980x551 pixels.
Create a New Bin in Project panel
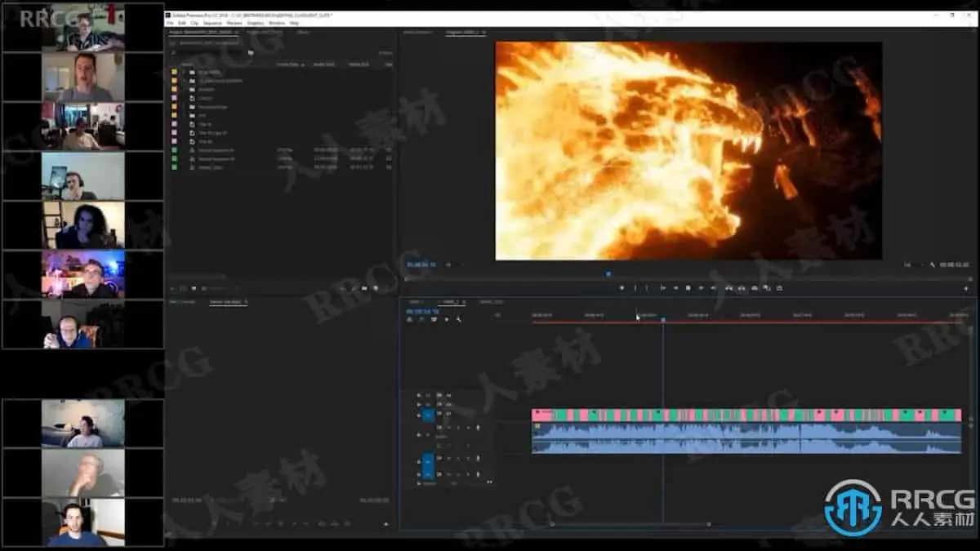coord(364,287)
